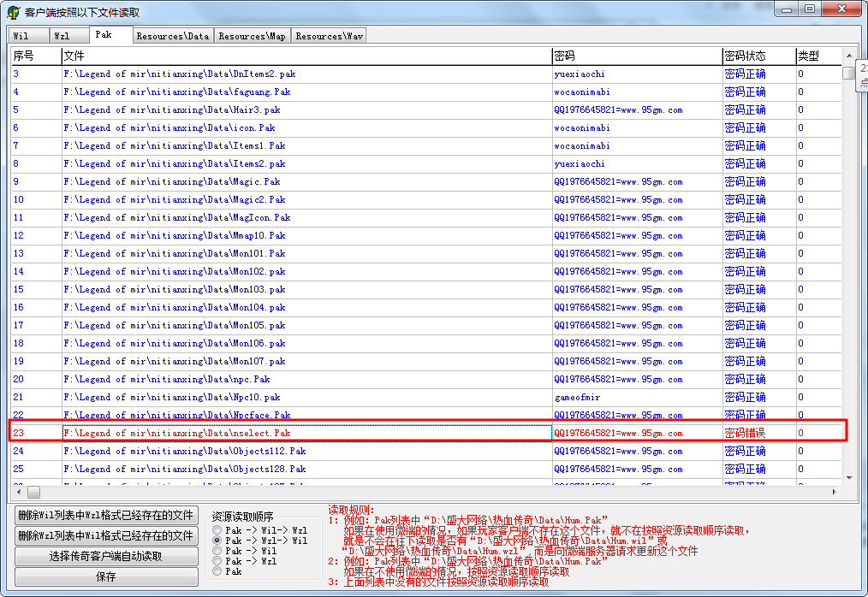Click the application icon in the title bar
Image resolution: width=868 pixels, height=597 pixels.
click(14, 12)
